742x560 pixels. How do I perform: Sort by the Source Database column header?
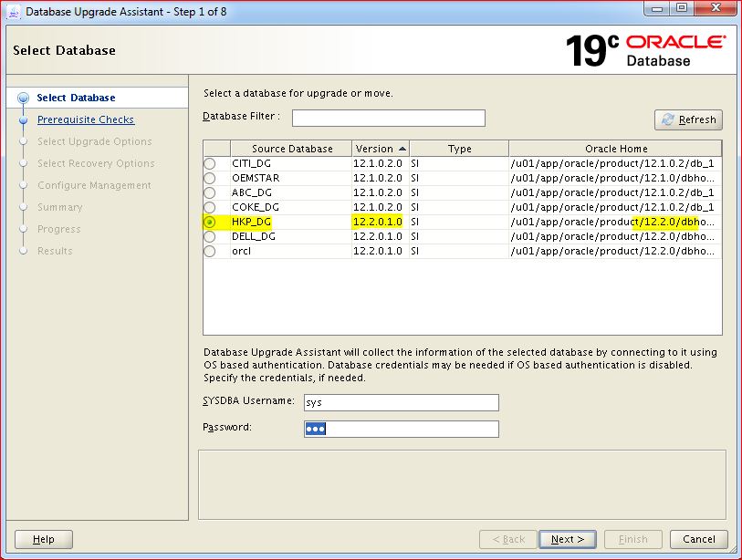(x=291, y=149)
